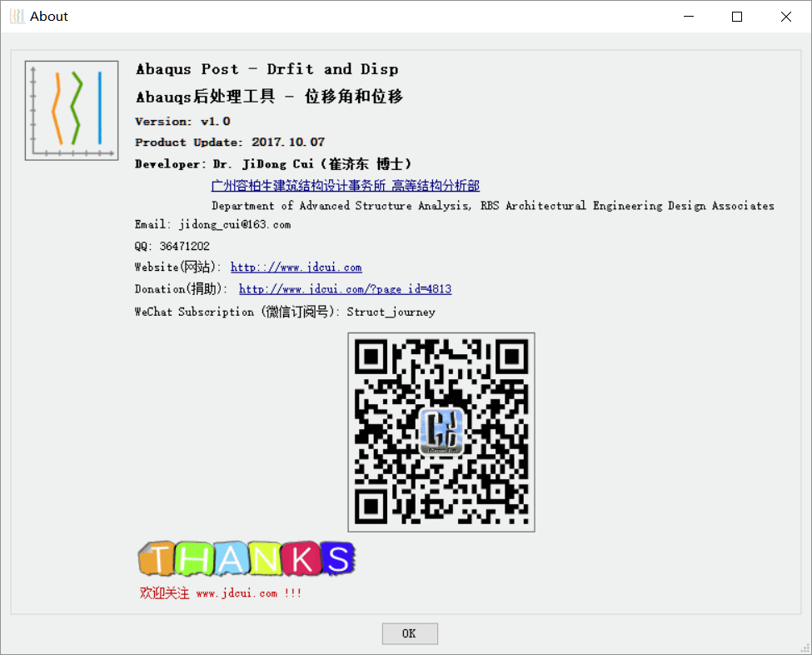Click the About window title icon

coord(17,17)
